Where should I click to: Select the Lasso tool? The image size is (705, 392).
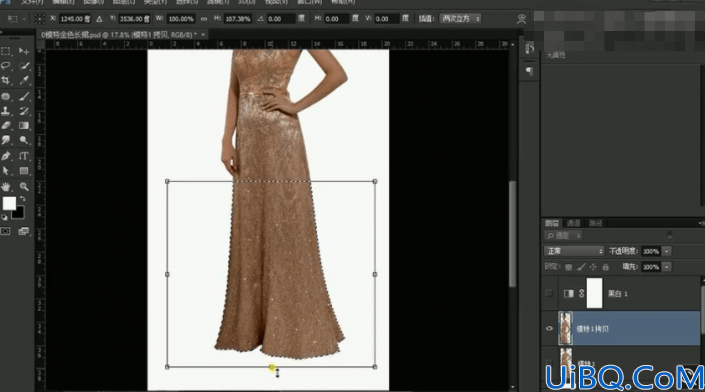click(x=6, y=66)
